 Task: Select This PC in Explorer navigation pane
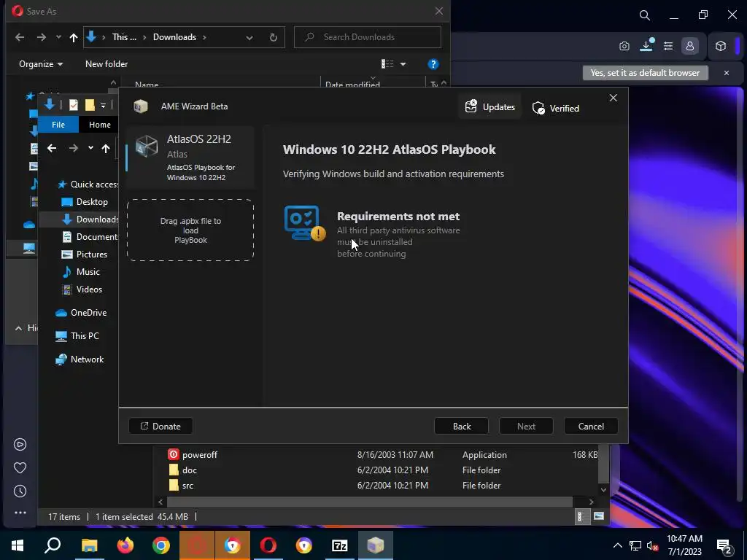[77, 336]
